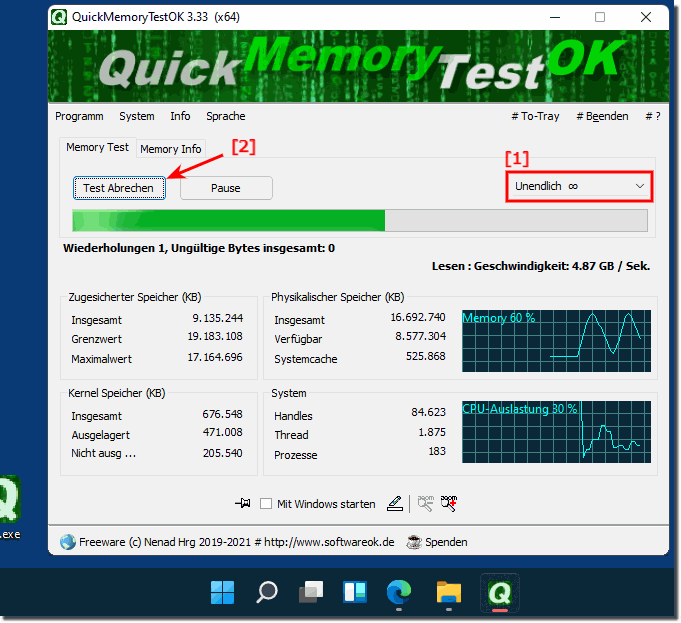The height and width of the screenshot is (623, 681).
Task: Launch Microsoft Edge from the taskbar
Action: click(399, 592)
